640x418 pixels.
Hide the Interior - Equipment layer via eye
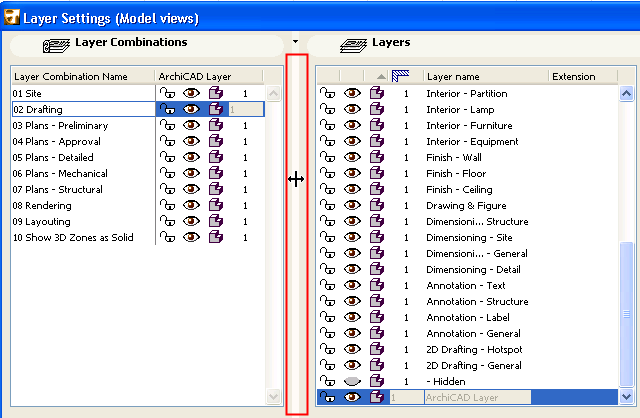pos(352,141)
